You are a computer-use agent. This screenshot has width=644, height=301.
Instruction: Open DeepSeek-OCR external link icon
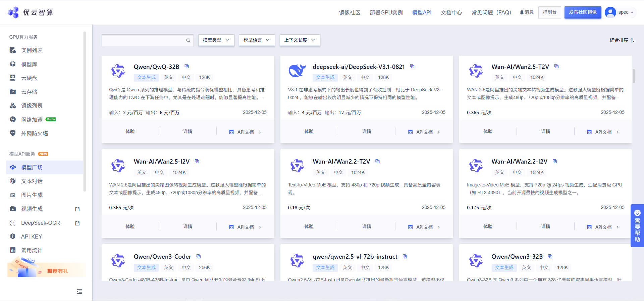pyautogui.click(x=77, y=223)
